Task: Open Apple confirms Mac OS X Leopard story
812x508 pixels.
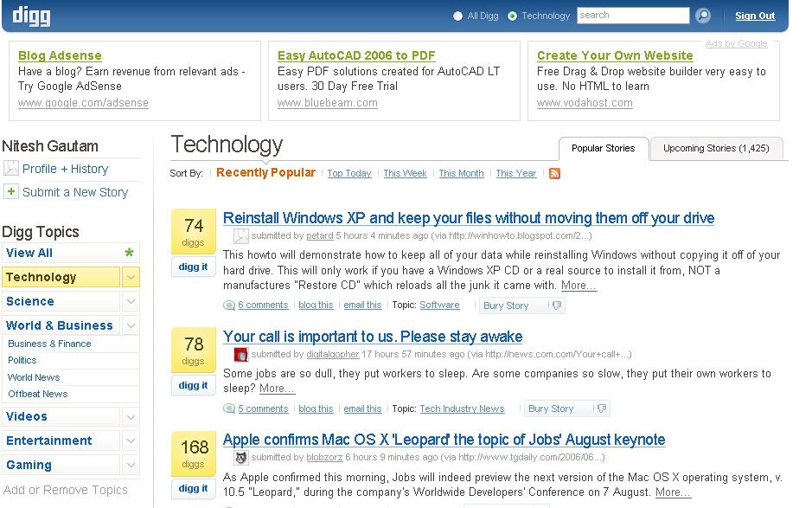Action: (x=444, y=440)
